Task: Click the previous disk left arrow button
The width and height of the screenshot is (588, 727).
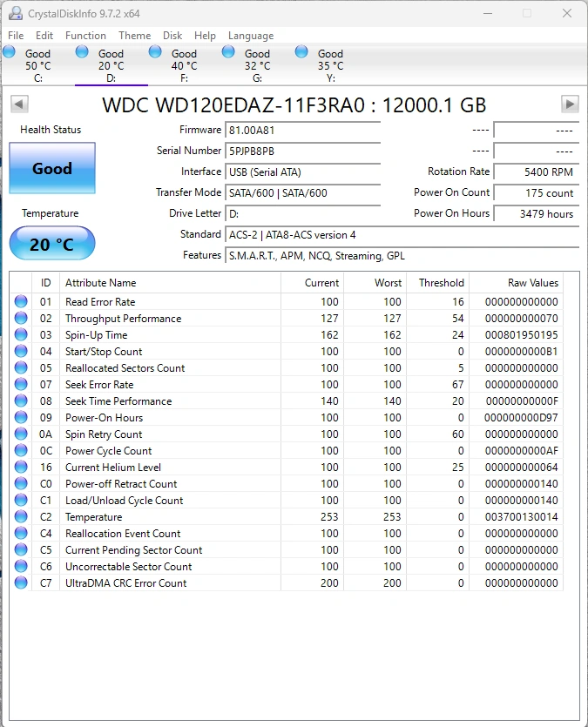Action: point(19,104)
